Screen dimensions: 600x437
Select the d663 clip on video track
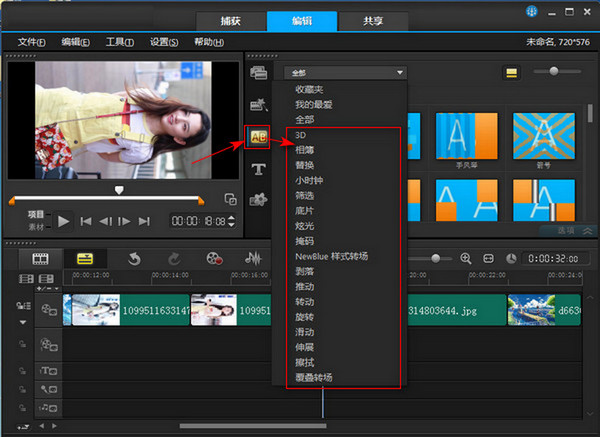(x=544, y=310)
